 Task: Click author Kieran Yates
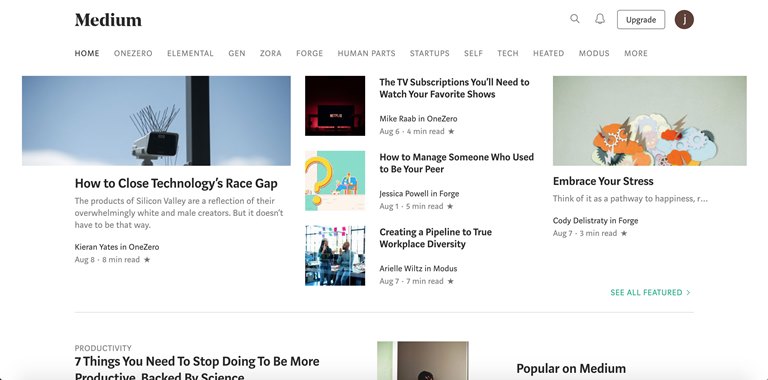point(96,247)
